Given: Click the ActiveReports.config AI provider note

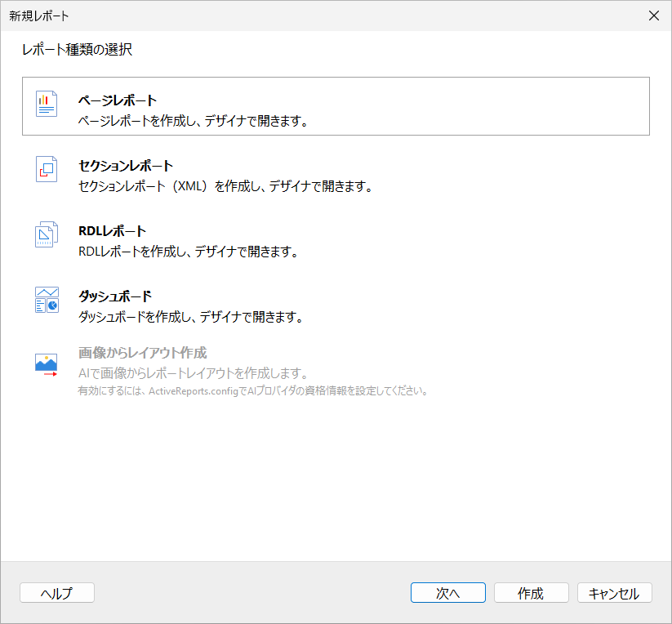Looking at the screenshot, I should tap(253, 391).
